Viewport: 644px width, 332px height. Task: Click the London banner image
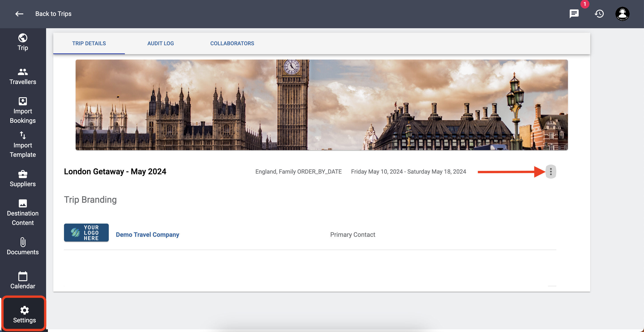tap(322, 105)
